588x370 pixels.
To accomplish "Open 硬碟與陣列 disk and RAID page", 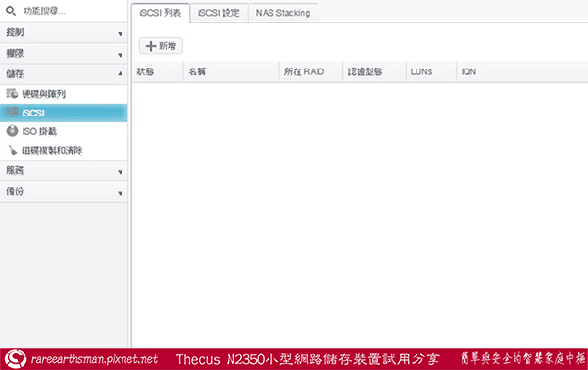I will [64, 94].
